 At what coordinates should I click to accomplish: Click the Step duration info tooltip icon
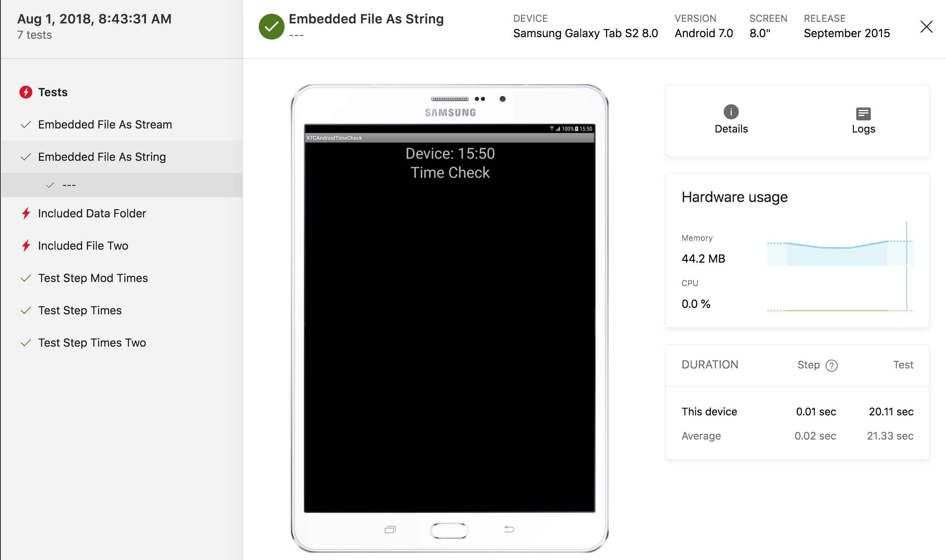pos(831,365)
